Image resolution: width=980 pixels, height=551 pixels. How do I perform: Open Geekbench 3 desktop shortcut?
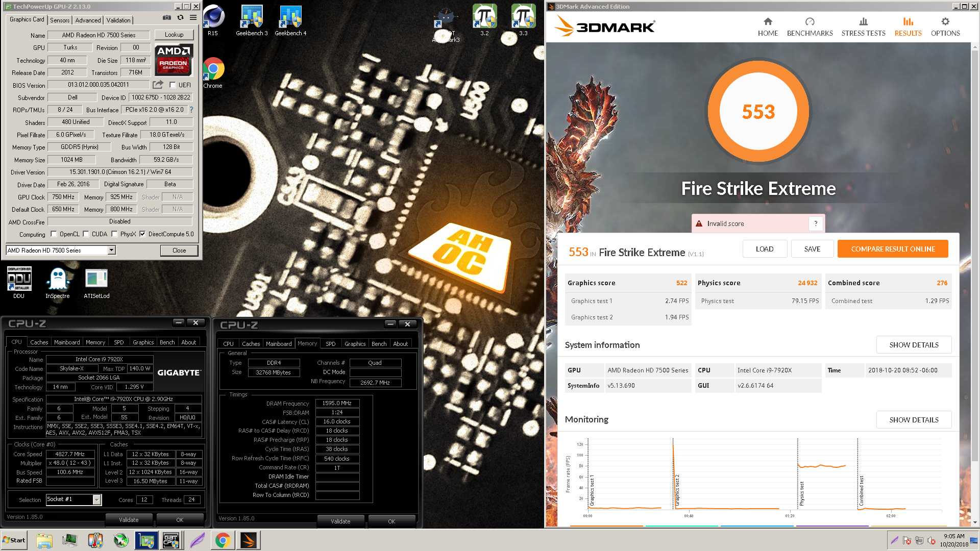click(252, 20)
